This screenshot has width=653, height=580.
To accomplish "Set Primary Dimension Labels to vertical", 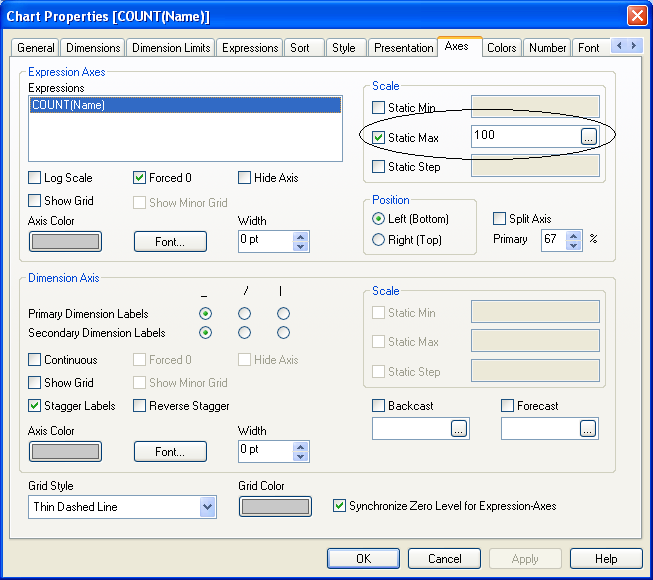I will coord(283,314).
